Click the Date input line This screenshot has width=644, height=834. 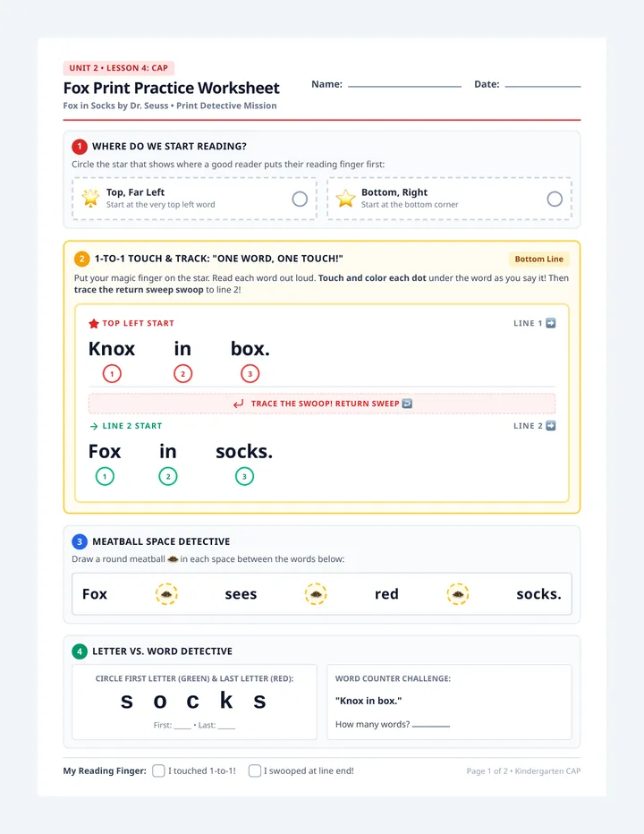[x=543, y=85]
